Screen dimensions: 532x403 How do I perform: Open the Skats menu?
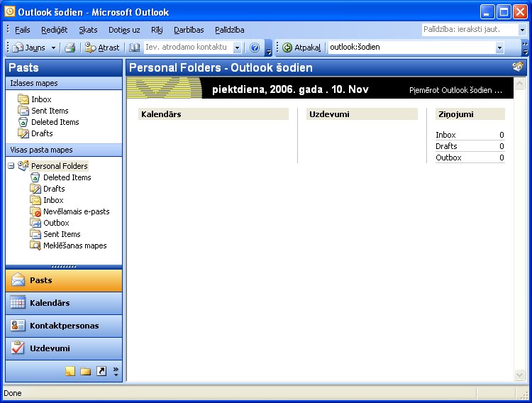click(x=88, y=30)
